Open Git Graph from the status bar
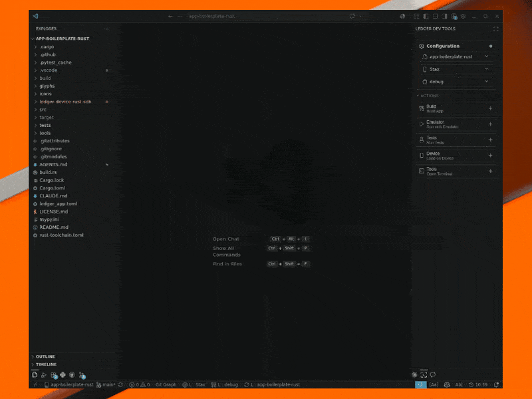 point(166,384)
